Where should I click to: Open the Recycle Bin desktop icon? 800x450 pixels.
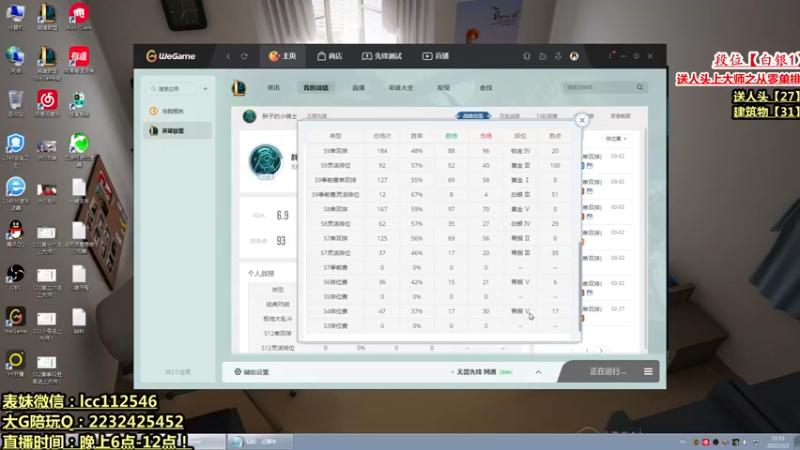coord(15,103)
